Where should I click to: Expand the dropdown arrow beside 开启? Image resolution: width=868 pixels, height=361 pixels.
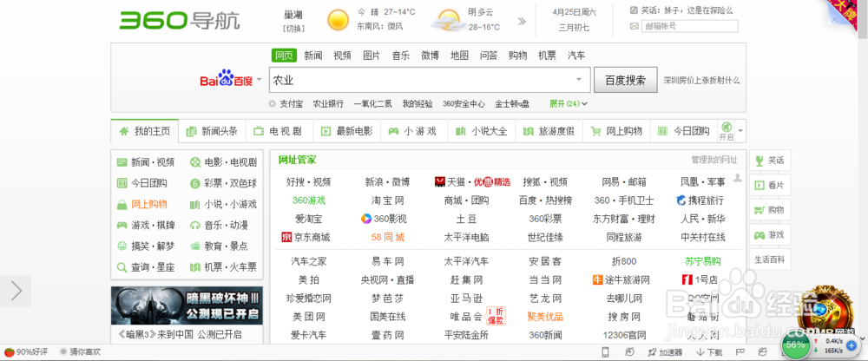(740, 131)
